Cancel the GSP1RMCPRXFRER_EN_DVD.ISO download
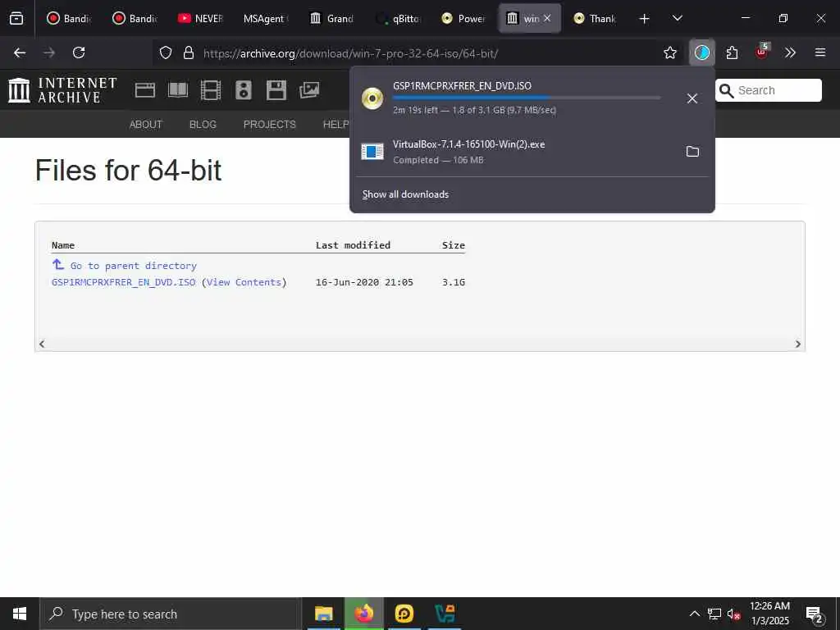This screenshot has height=630, width=840. point(692,98)
